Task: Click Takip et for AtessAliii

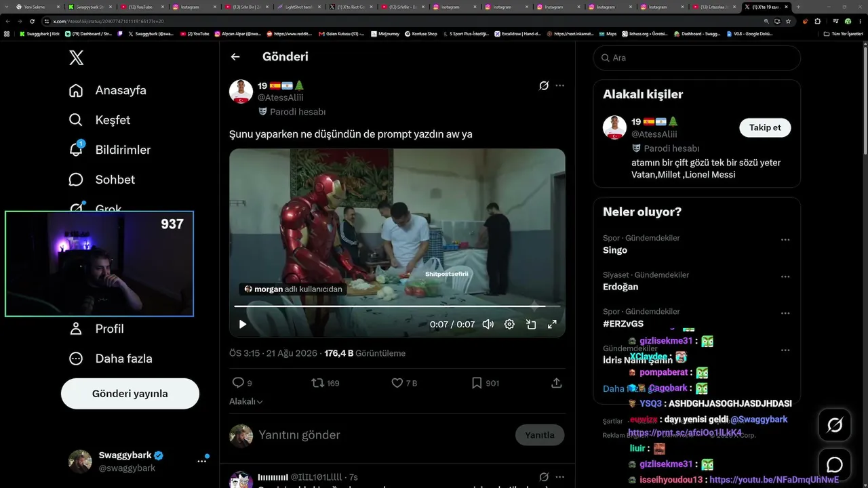Action: pos(765,127)
